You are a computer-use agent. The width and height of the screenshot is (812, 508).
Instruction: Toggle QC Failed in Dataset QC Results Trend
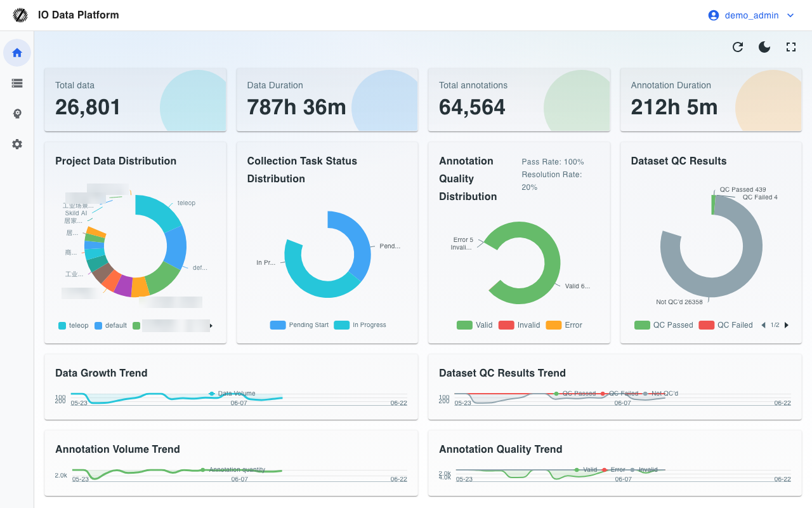[619, 394]
